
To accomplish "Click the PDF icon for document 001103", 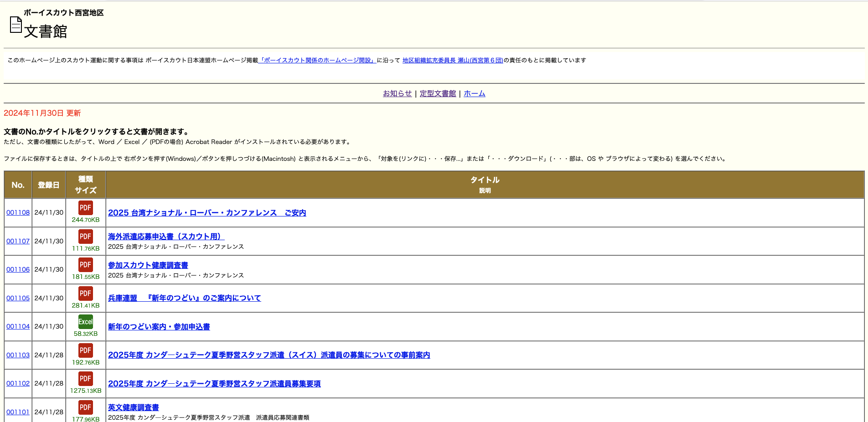I will coord(86,350).
